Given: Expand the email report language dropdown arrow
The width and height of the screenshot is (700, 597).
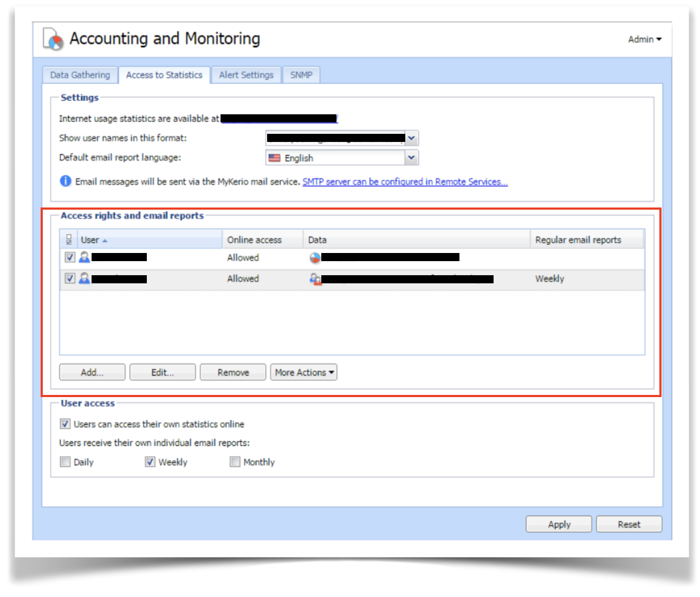Looking at the screenshot, I should 411,158.
